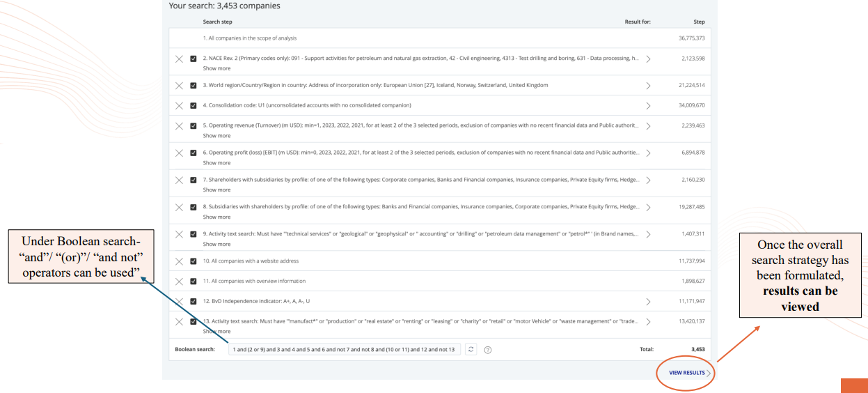Remove the NACE Rev. 2 search step
This screenshot has height=393, width=868.
point(179,59)
